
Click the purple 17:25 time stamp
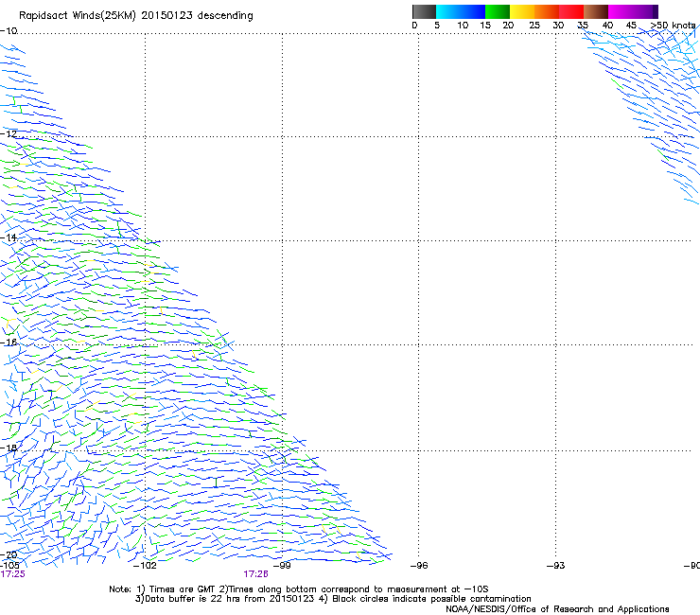click(x=12, y=574)
